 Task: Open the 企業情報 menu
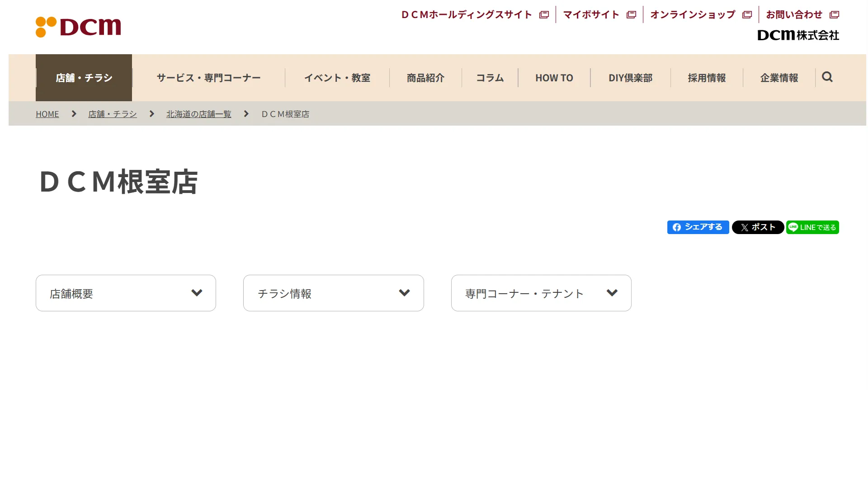coord(779,78)
